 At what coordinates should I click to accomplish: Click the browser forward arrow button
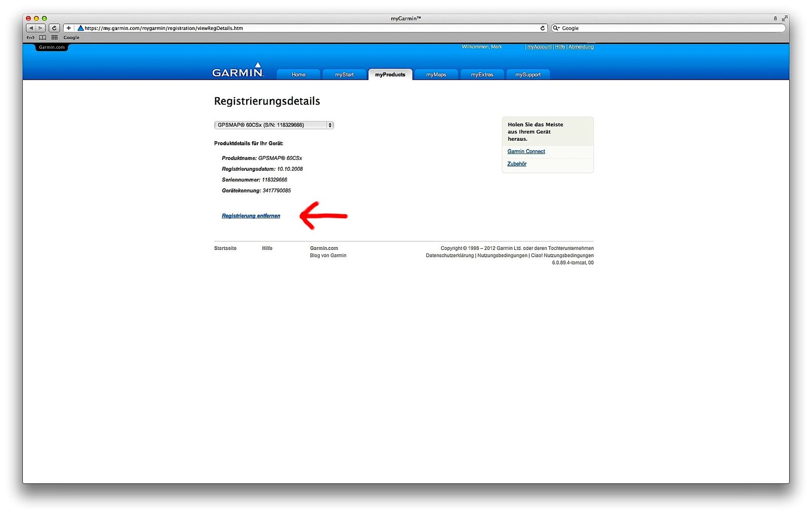(41, 28)
